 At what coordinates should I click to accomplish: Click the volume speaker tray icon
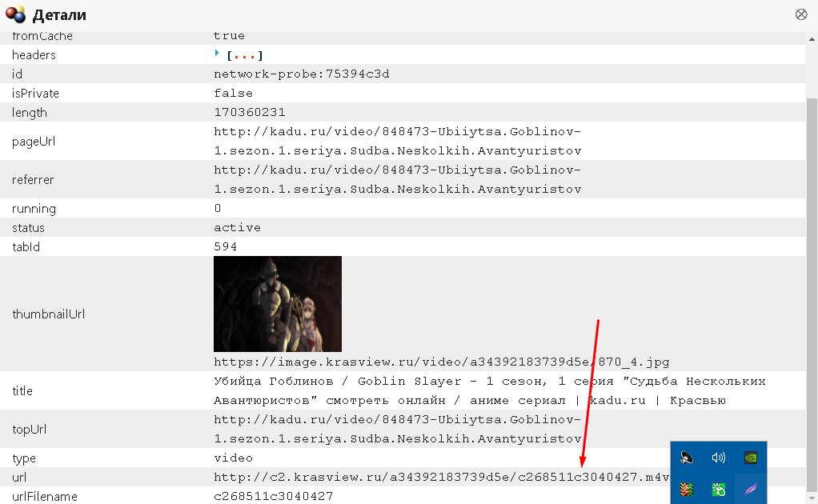click(719, 458)
